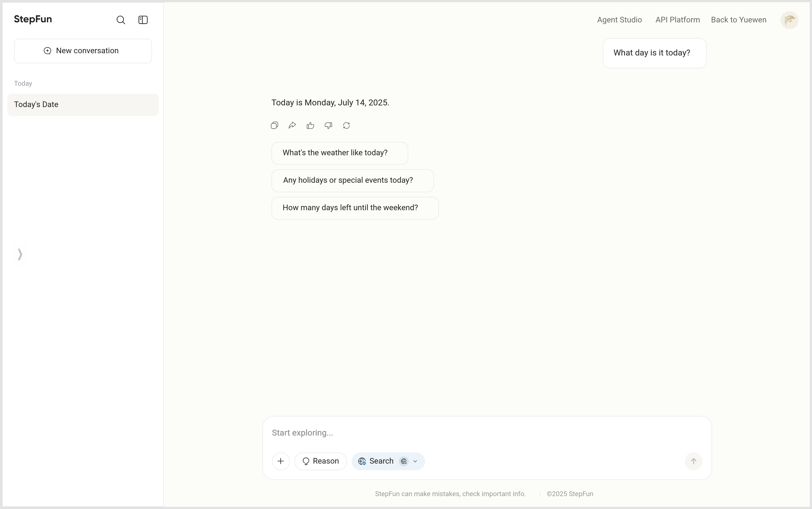This screenshot has width=812, height=509.
Task: Open API Platform in the top navigation
Action: [x=677, y=20]
